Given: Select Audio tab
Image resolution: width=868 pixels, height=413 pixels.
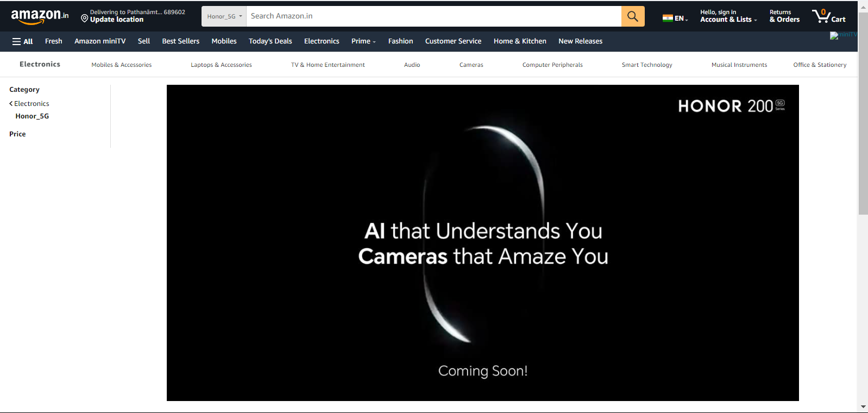Looking at the screenshot, I should (412, 65).
